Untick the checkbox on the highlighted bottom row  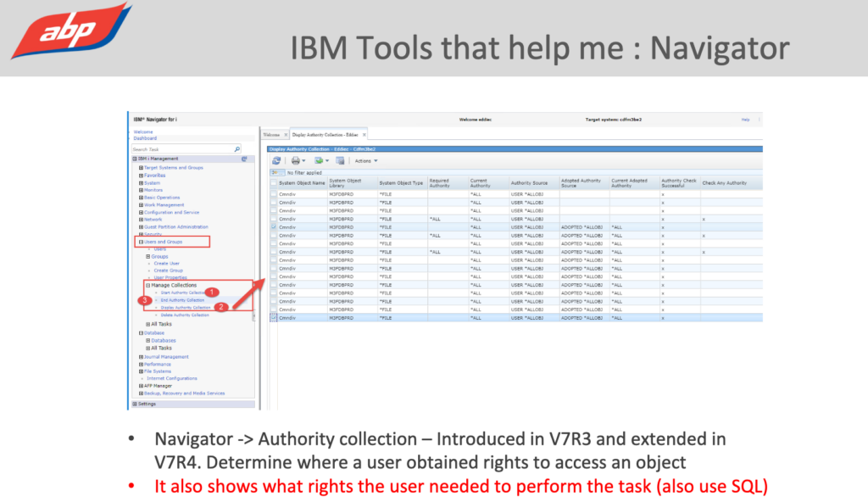(274, 318)
